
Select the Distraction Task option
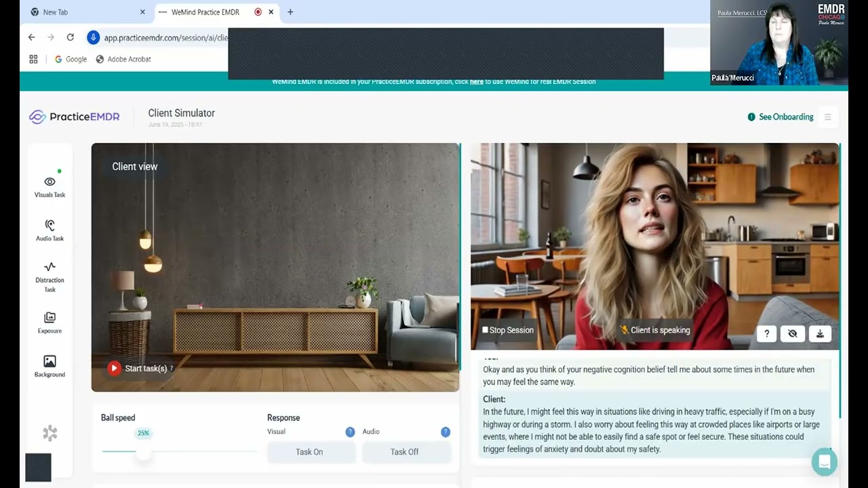tap(50, 277)
